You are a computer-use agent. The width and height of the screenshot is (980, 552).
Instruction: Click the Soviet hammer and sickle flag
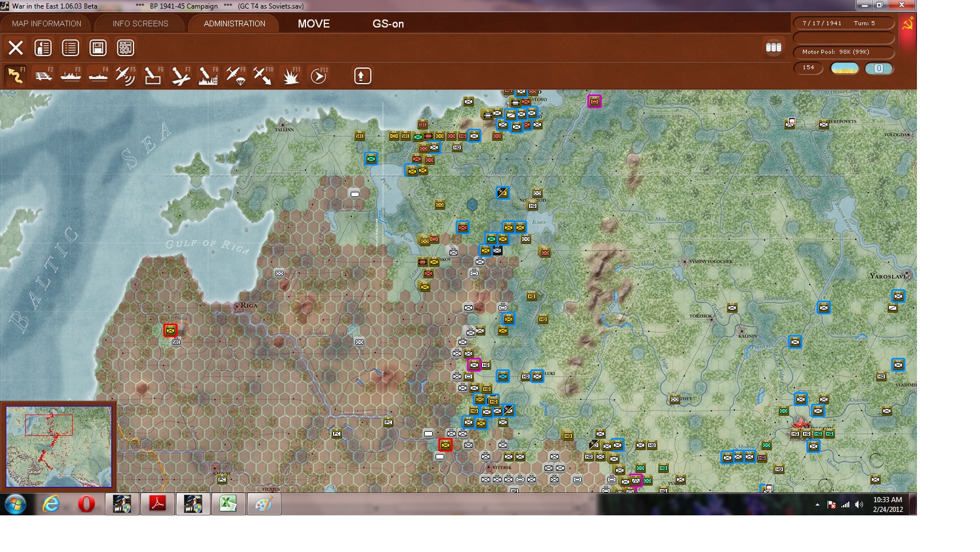(907, 23)
